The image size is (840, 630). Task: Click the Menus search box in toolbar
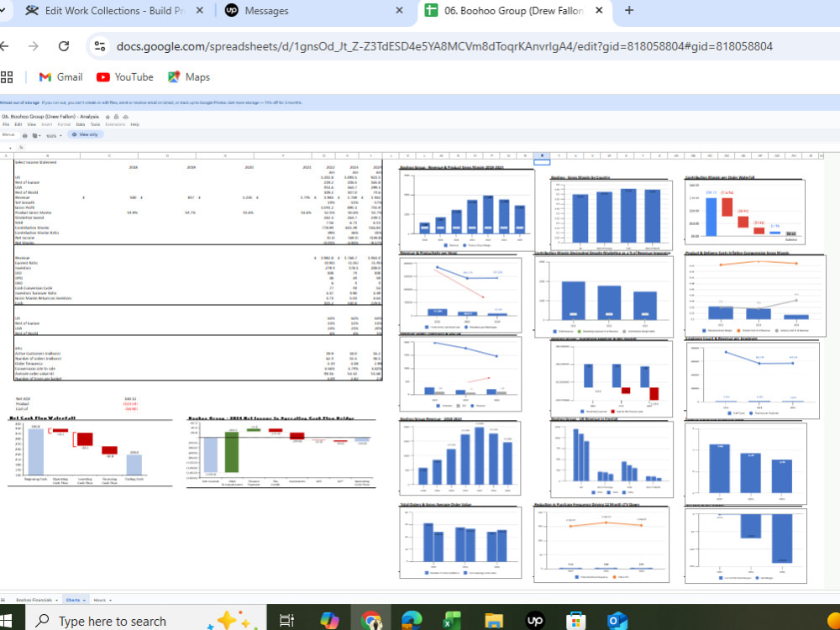[x=8, y=134]
